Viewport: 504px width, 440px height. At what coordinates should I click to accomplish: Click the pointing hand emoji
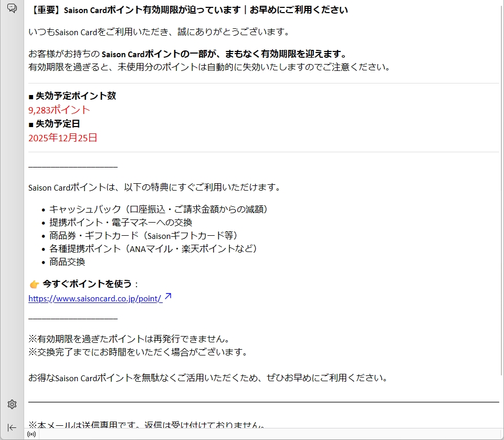(34, 284)
